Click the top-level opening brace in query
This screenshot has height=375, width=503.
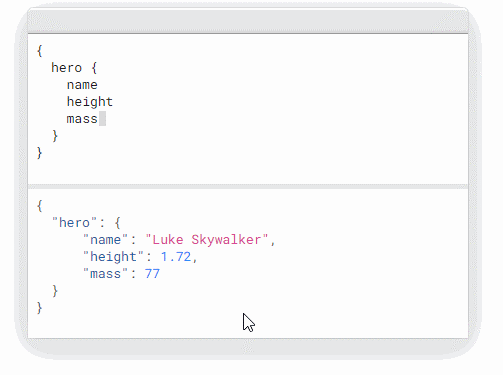point(39,51)
